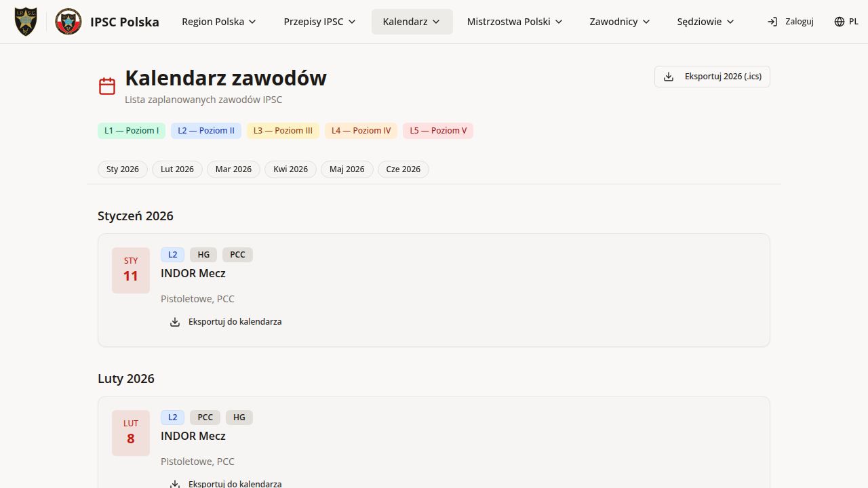Click the Luty 2026 section heading
The height and width of the screenshot is (488, 868).
126,378
